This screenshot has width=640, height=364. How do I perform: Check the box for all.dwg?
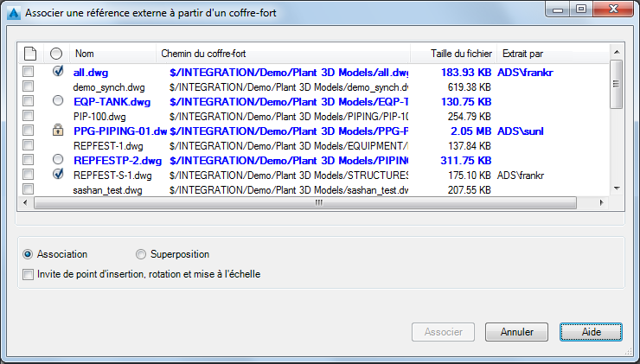click(x=29, y=73)
